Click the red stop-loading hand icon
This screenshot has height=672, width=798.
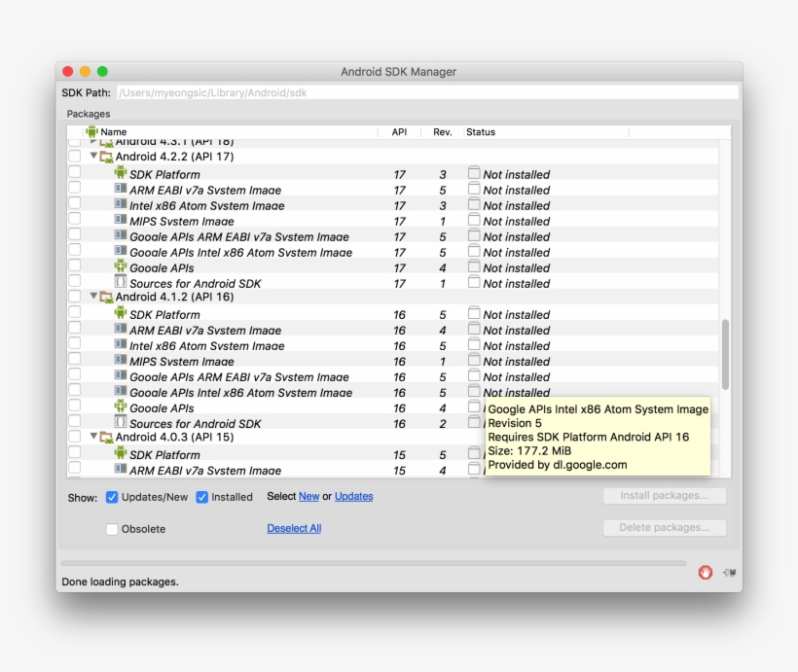click(x=705, y=572)
